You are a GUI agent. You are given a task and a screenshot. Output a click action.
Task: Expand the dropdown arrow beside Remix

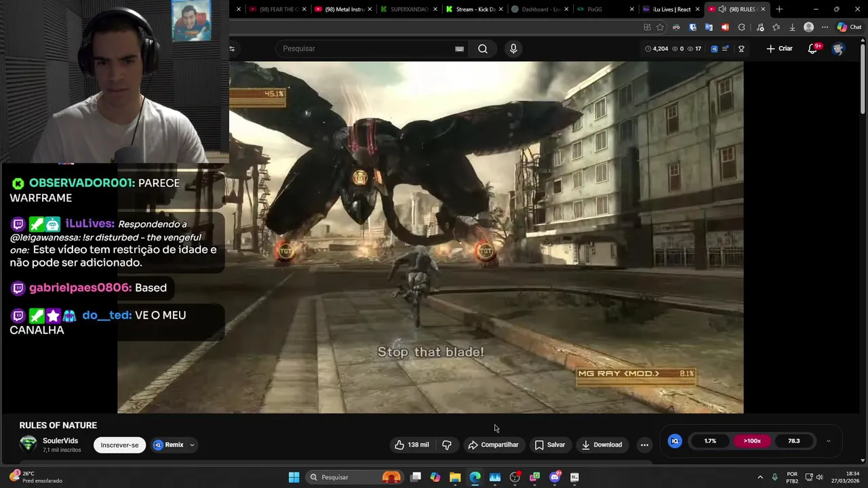tap(192, 445)
